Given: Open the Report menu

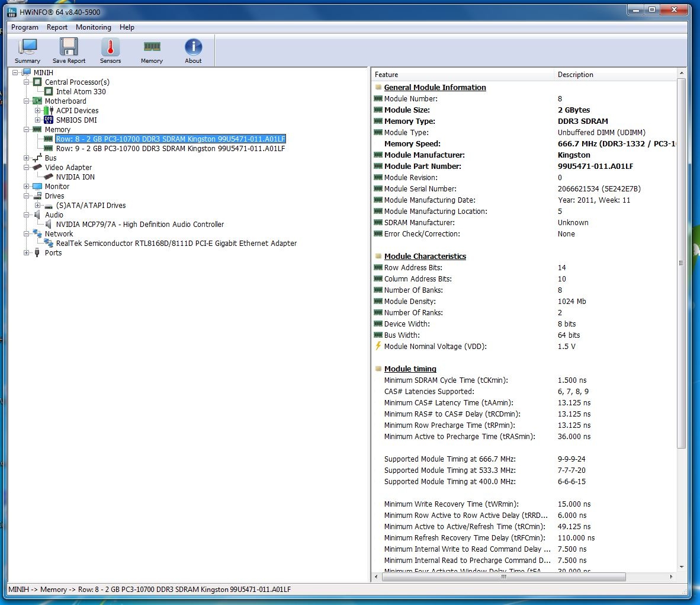Looking at the screenshot, I should click(57, 27).
